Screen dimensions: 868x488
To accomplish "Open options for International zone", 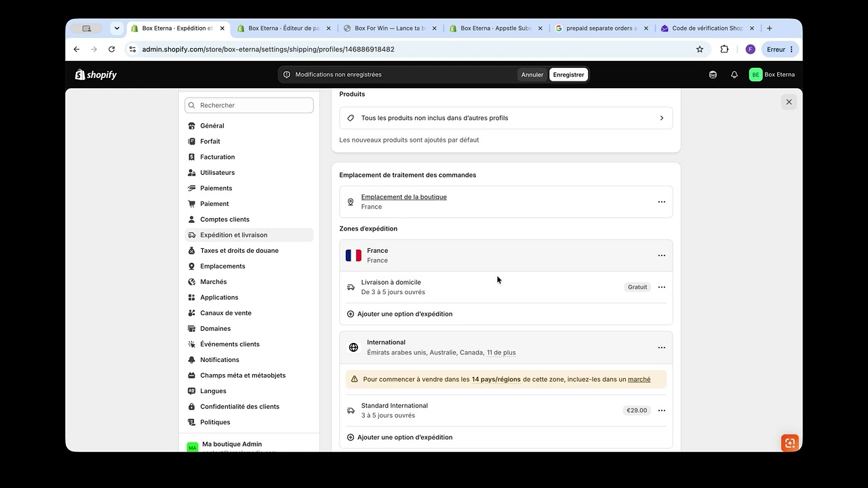I will [x=661, y=348].
